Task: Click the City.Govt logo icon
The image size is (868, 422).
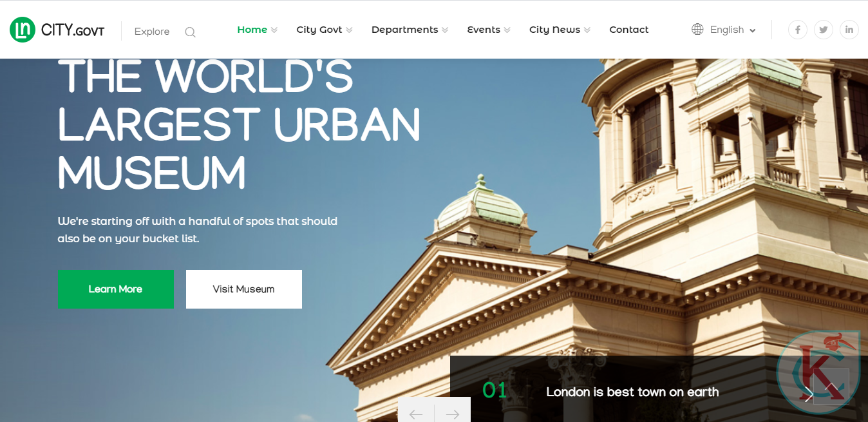Action: pos(23,30)
